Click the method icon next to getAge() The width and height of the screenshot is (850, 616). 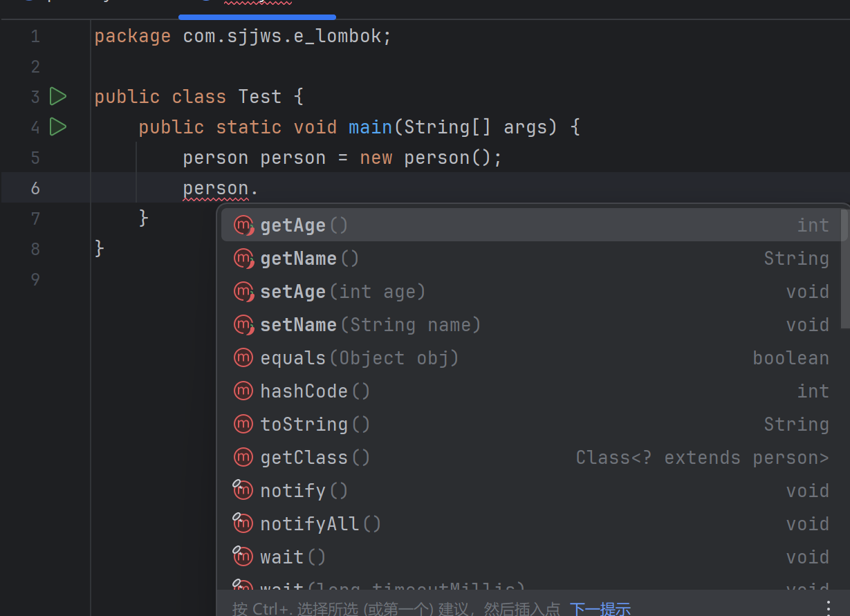(243, 225)
